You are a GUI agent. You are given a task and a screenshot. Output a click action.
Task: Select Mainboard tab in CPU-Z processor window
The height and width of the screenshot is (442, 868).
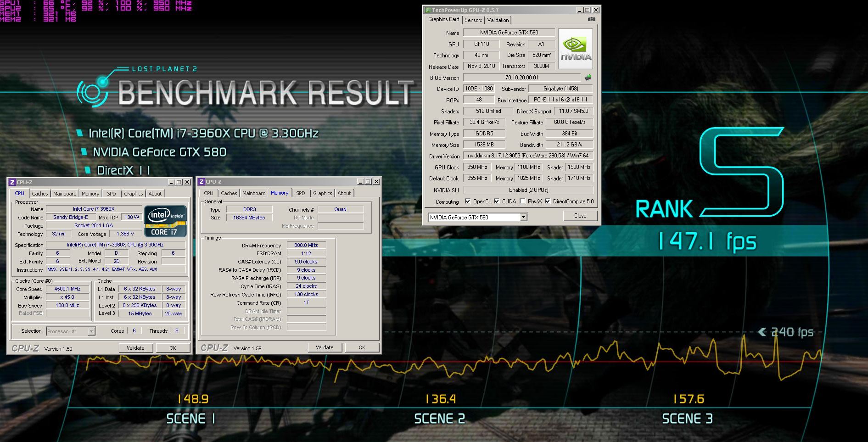point(65,194)
